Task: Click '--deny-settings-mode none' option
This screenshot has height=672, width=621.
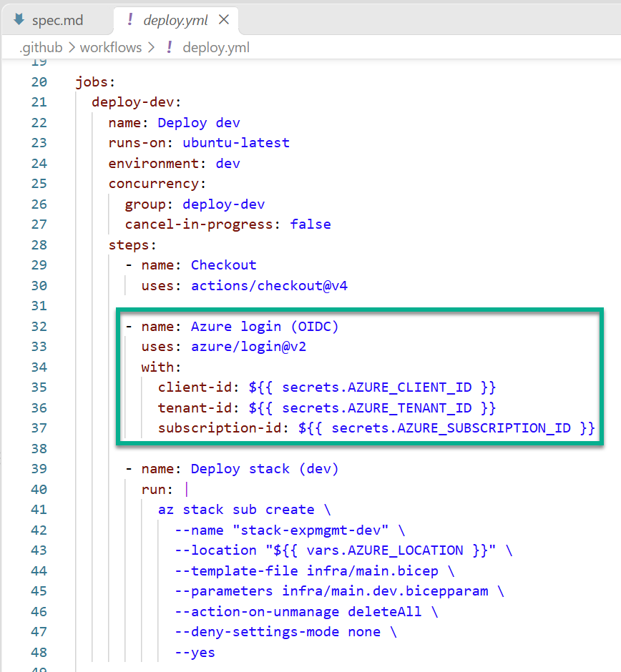Action: (x=278, y=632)
